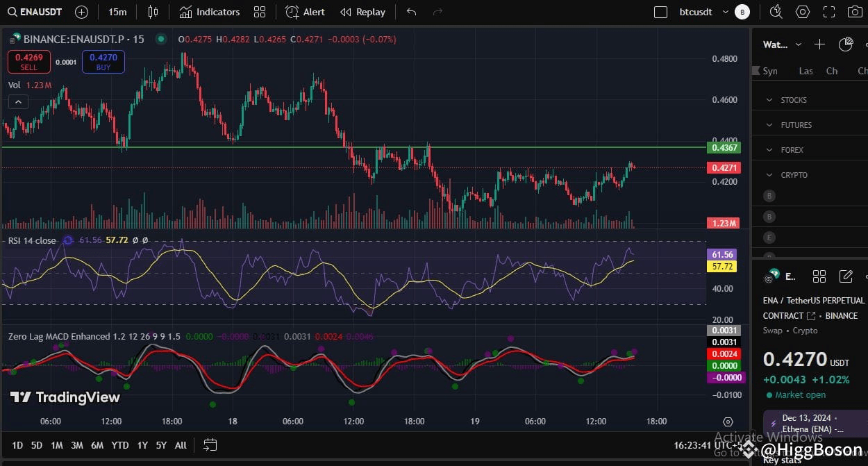This screenshot has height=466, width=868.
Task: Add a symbol to the watchlist with plus
Action: pyautogui.click(x=819, y=44)
